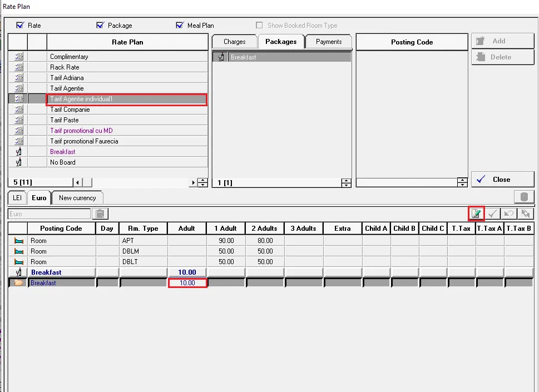Click the folder icon on the last Breakfast row
Image resolution: width=539 pixels, height=392 pixels.
pos(18,283)
